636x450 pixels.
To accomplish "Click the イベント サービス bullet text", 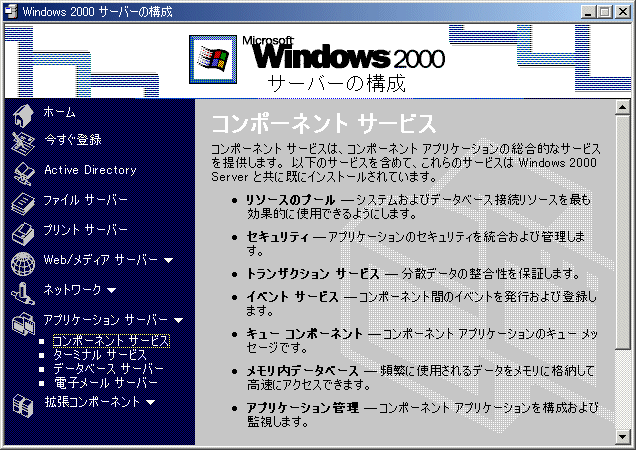I will pyautogui.click(x=292, y=297).
